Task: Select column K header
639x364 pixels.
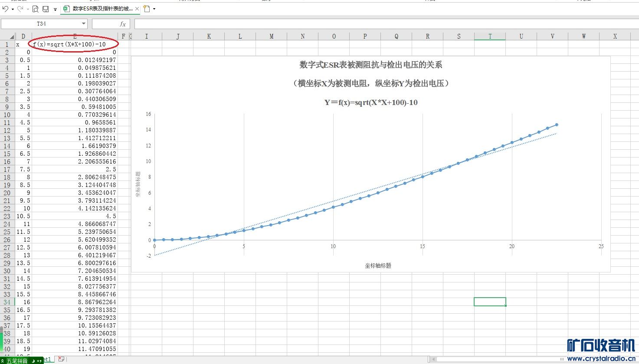Action: tap(209, 36)
